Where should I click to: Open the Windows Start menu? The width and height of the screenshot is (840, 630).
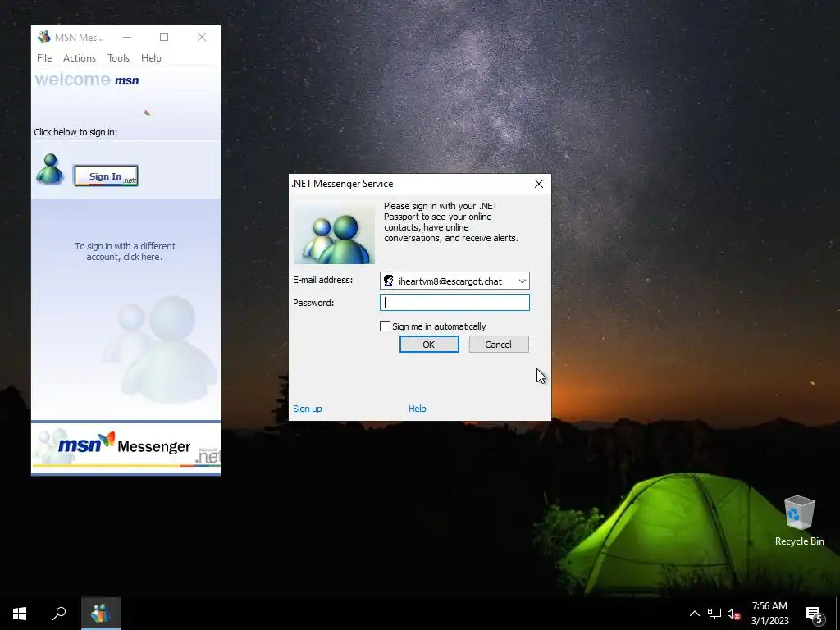20,614
